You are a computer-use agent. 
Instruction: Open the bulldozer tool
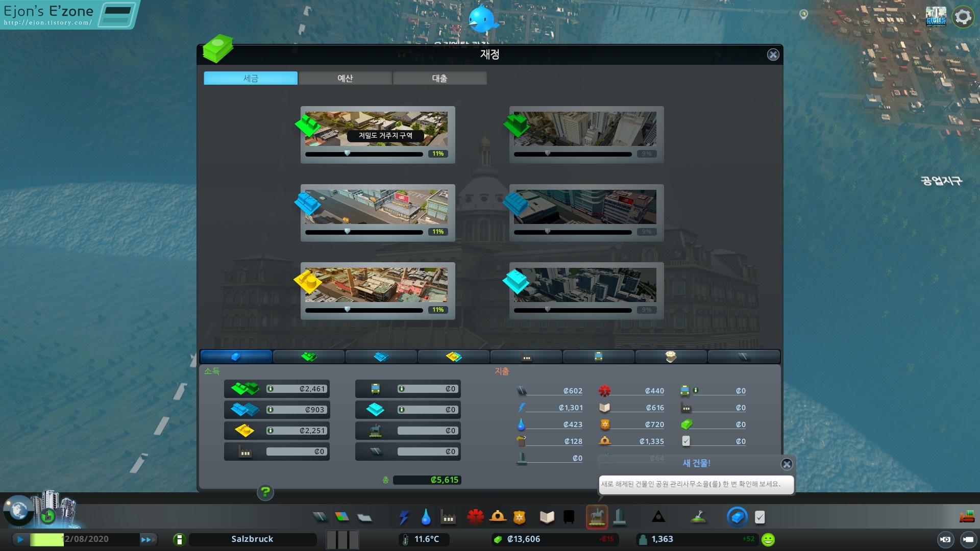(x=966, y=517)
